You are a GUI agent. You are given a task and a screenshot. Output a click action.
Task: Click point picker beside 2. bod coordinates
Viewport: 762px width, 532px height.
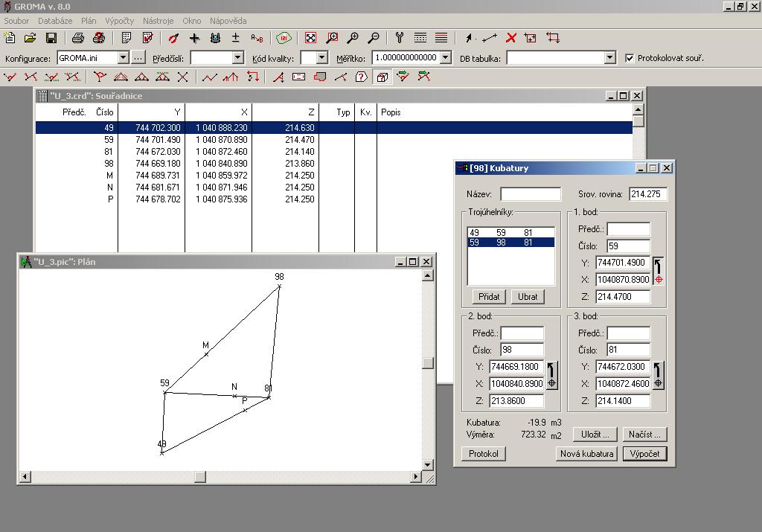551,376
